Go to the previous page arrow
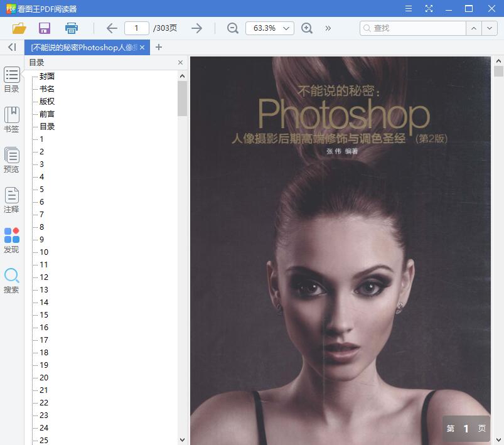The image size is (504, 445). [x=112, y=28]
